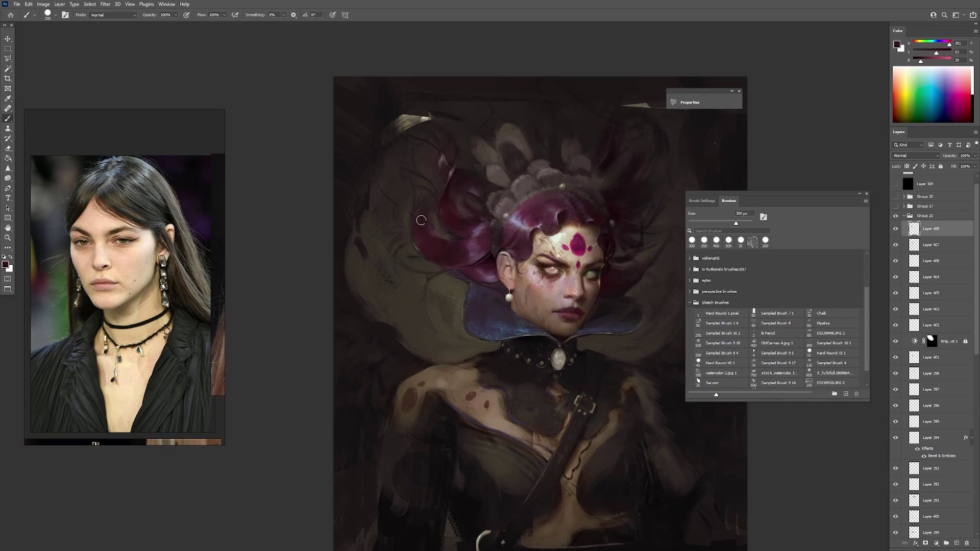Select the Sharpen tool
980x551 pixels.
click(8, 168)
